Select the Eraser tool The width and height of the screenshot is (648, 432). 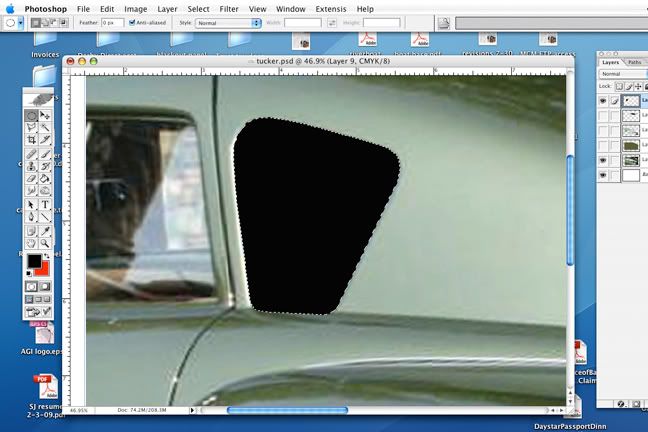(31, 179)
